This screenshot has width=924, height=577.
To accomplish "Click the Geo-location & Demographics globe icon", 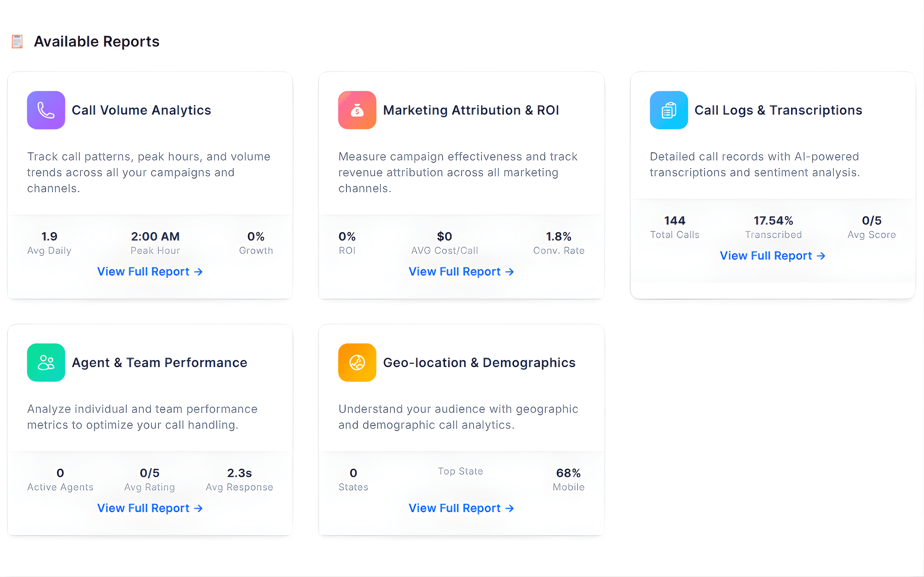I will pyautogui.click(x=357, y=363).
